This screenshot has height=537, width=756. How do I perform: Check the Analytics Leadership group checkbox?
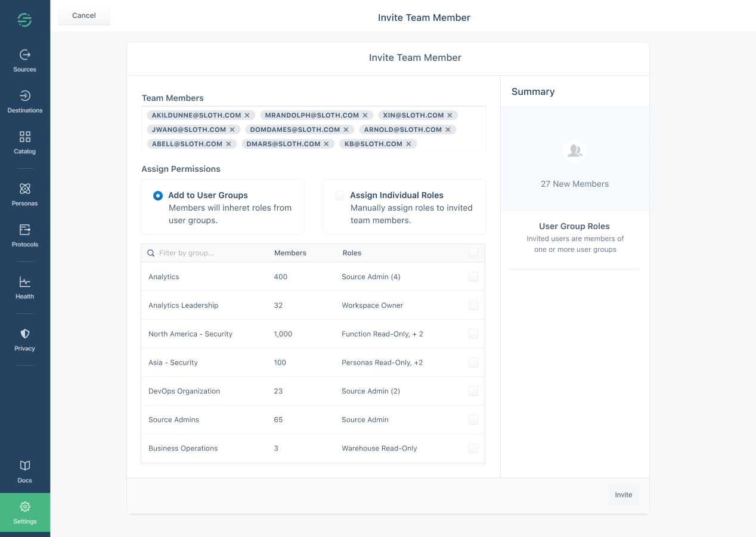point(473,305)
